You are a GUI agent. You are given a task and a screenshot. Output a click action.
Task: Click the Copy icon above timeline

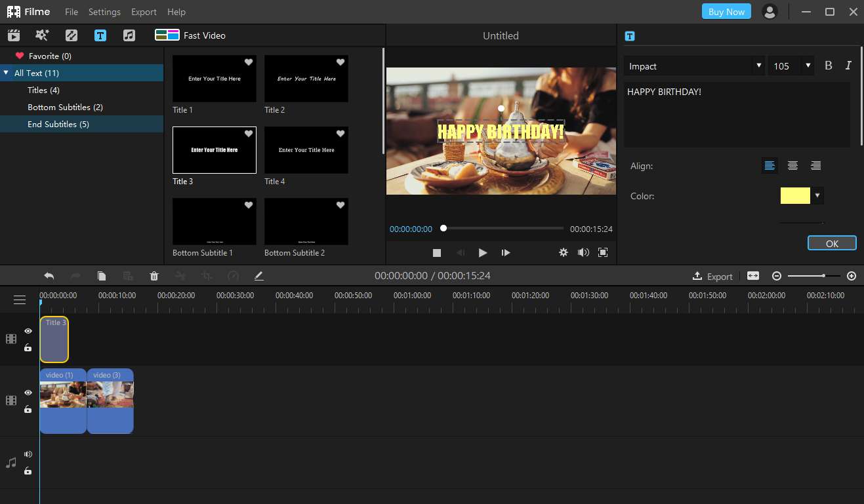click(102, 276)
